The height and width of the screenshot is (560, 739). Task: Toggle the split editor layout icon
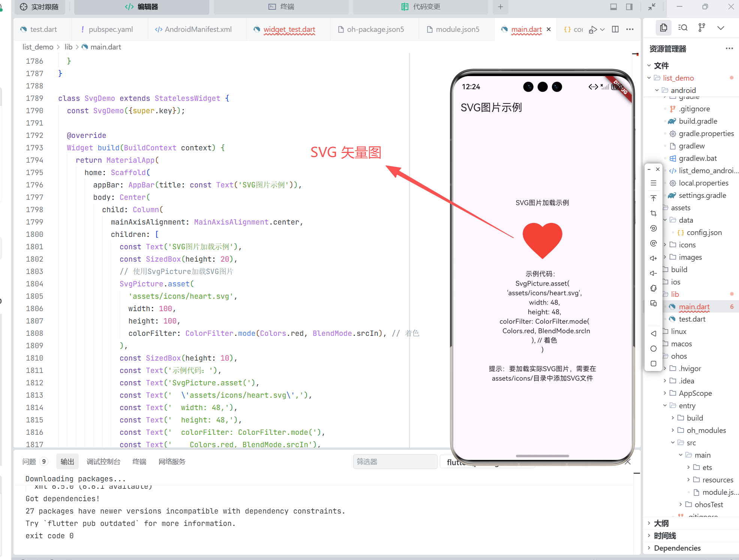(x=615, y=29)
